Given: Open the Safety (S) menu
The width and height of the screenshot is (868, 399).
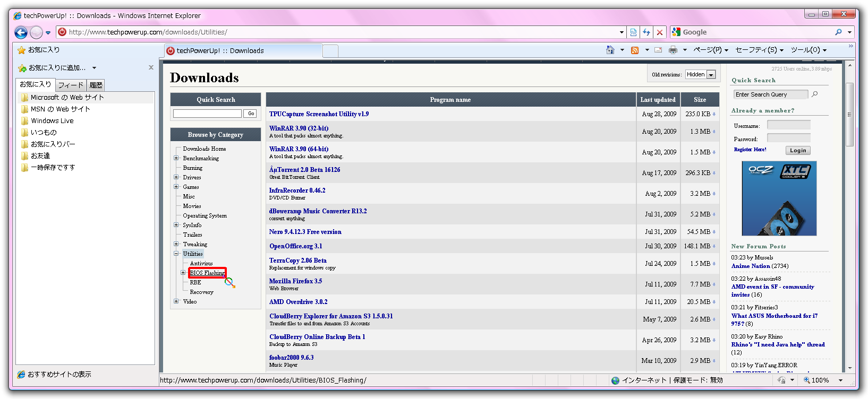Looking at the screenshot, I should click(759, 50).
